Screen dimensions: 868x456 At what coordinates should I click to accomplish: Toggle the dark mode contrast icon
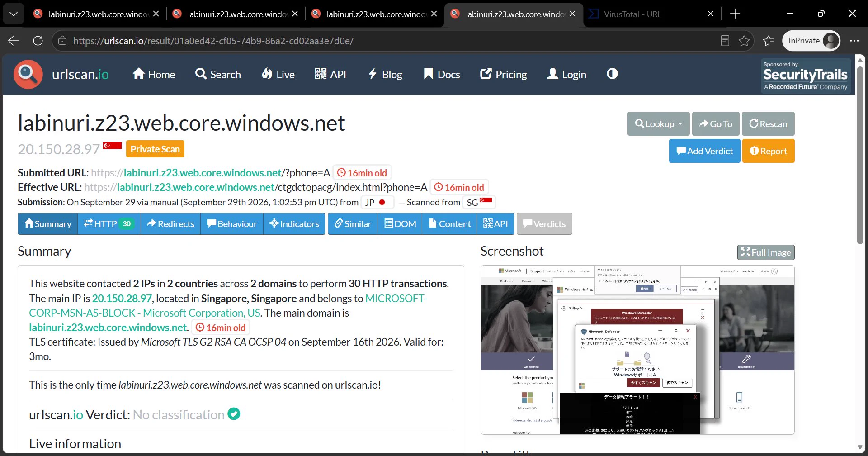pos(612,74)
